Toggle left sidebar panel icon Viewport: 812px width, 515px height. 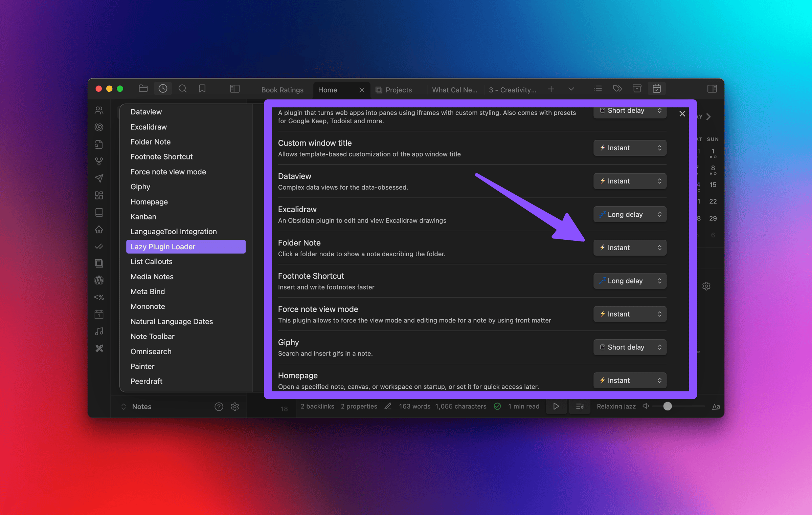(235, 89)
